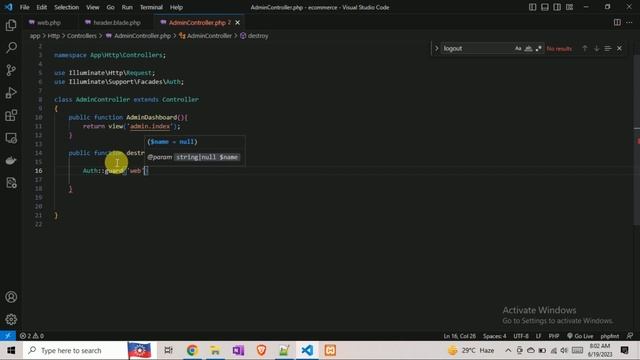Expand the 'app' breadcrumb segment
The image size is (640, 360).
[x=35, y=36]
